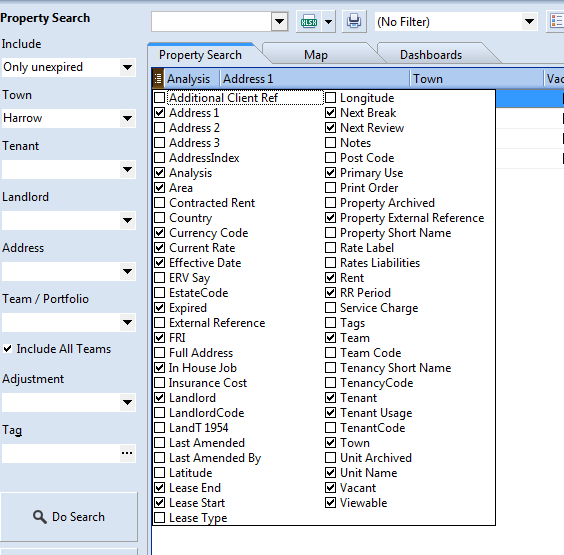Check the LandT 1954 column
The width and height of the screenshot is (564, 555).
(x=160, y=428)
